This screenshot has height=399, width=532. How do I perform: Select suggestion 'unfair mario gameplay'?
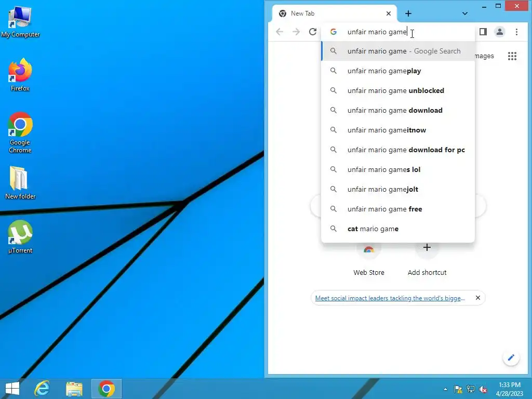[x=397, y=71]
